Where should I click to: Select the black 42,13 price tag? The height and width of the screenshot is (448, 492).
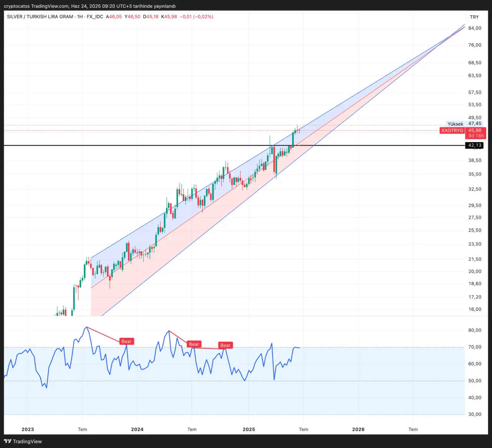(475, 145)
